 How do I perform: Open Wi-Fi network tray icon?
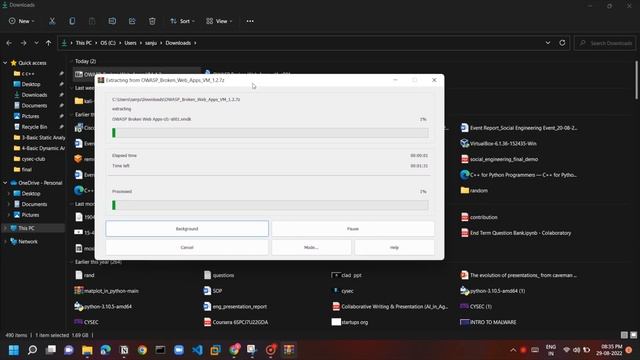click(566, 350)
